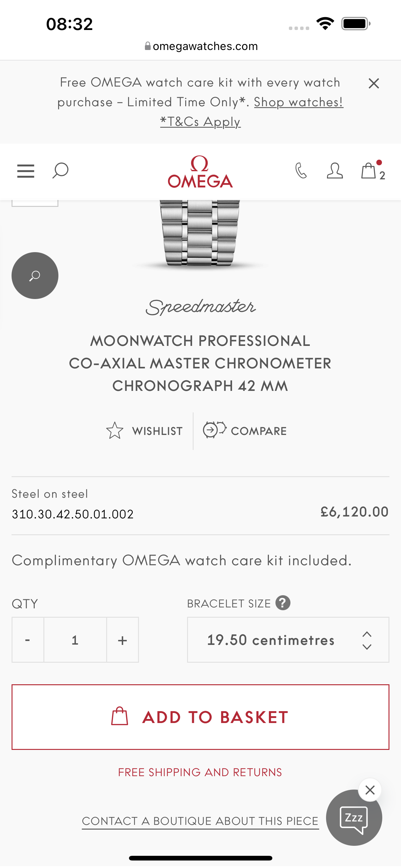Tap the search magnifier in header
401x868 pixels.
(60, 171)
